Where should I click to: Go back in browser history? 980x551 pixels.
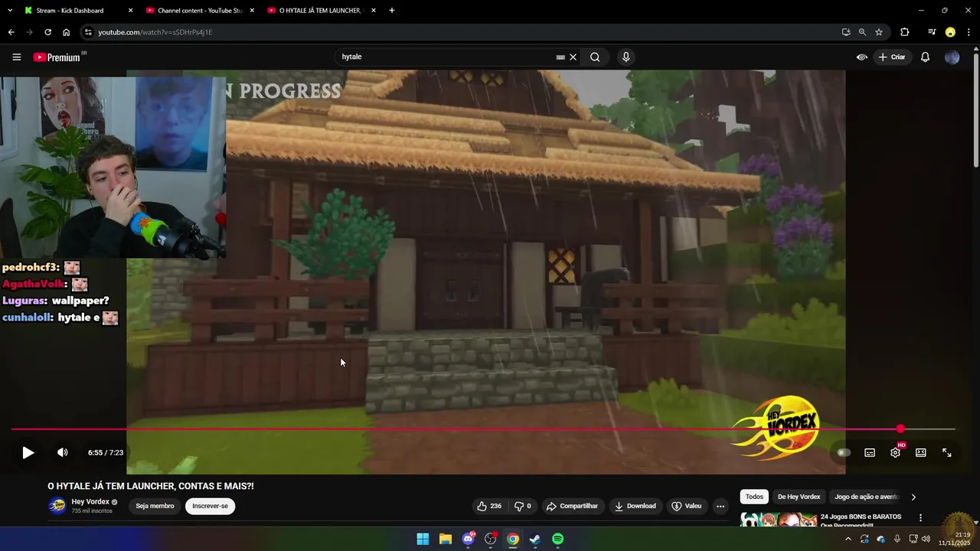(x=11, y=32)
